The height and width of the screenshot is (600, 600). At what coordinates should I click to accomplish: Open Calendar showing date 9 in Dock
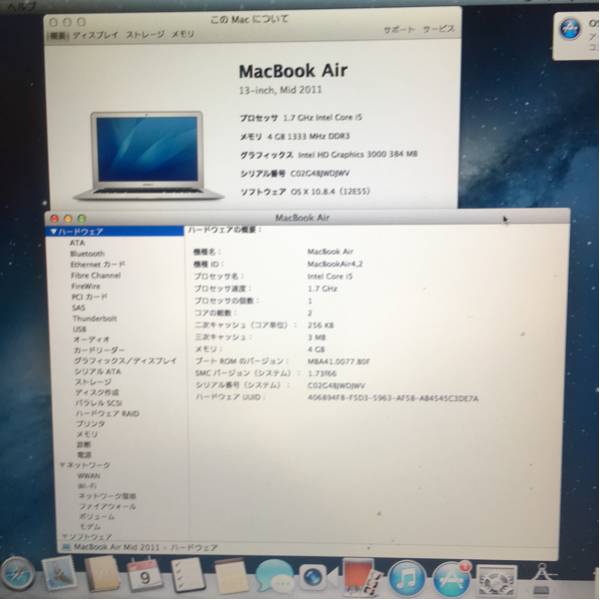[144, 575]
